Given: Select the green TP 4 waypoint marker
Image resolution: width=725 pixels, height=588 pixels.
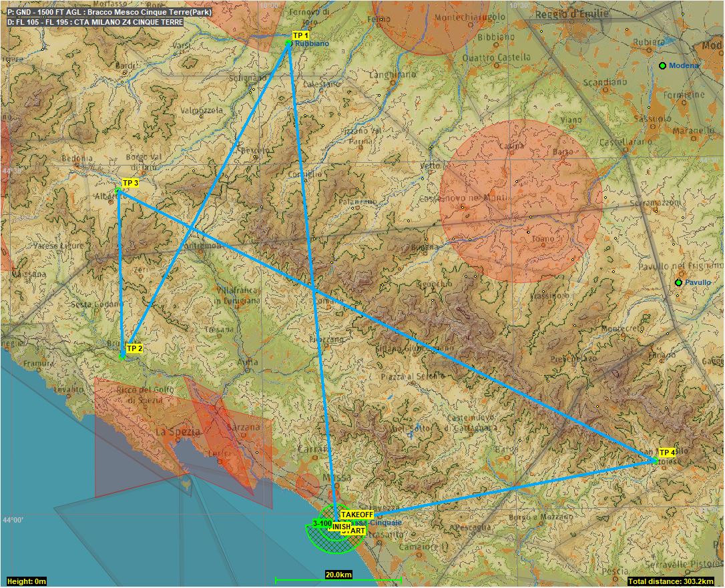Looking at the screenshot, I should [x=656, y=461].
